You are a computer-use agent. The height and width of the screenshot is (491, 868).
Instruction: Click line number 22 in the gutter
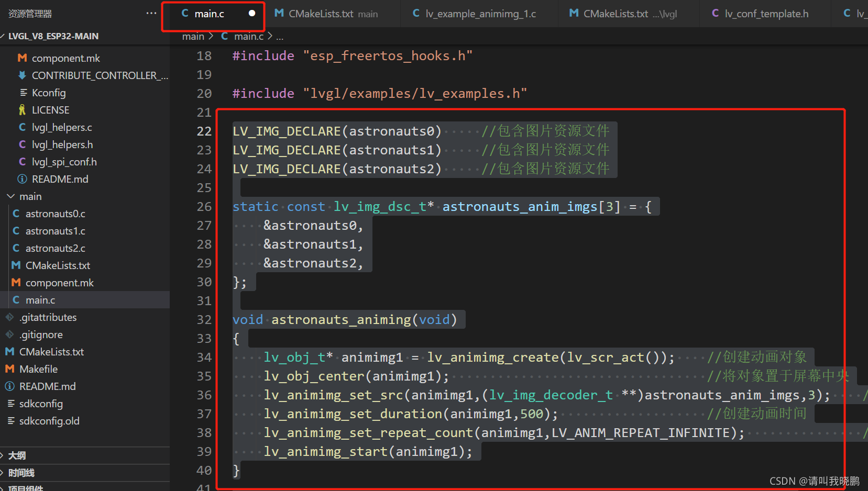[204, 131]
